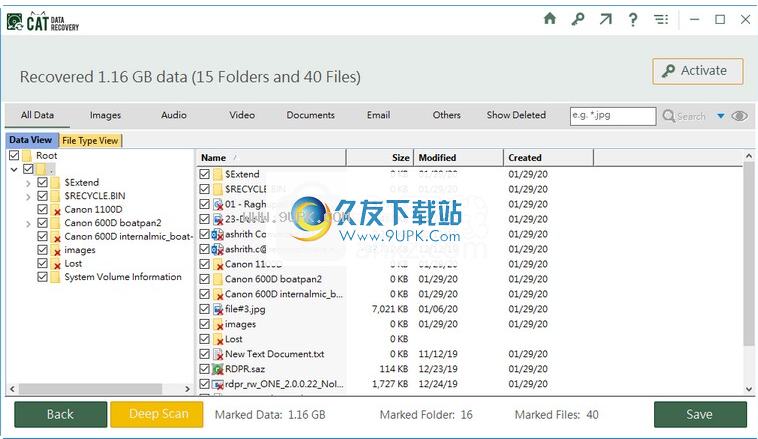Click the Save button
The width and height of the screenshot is (758, 439).
[700, 414]
